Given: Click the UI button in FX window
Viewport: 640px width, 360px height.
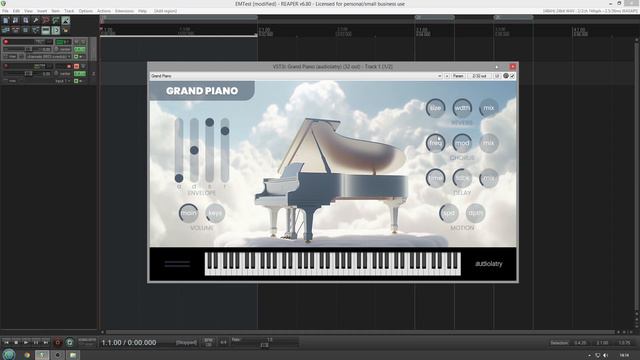Looking at the screenshot, I should [x=497, y=76].
